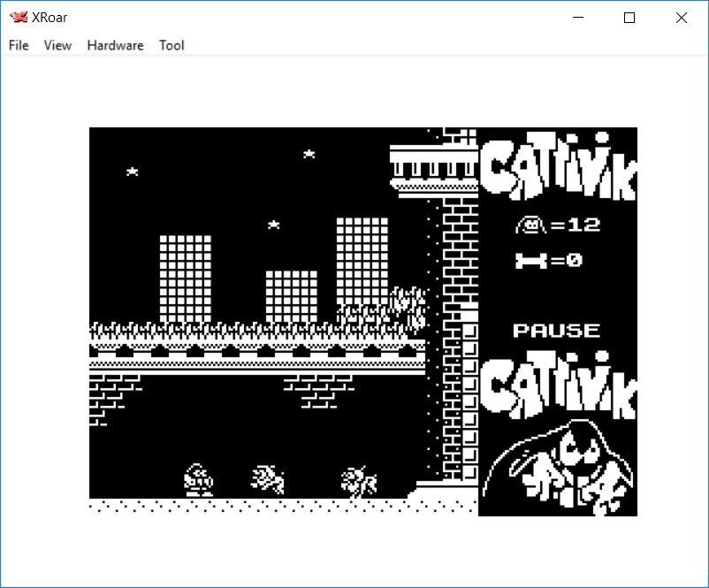Close the XRoar emulator window
Screen dimensions: 709x588
[x=681, y=18]
